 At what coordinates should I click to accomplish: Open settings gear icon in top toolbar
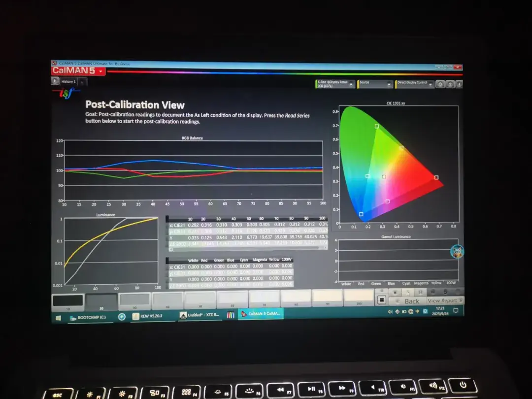440,84
